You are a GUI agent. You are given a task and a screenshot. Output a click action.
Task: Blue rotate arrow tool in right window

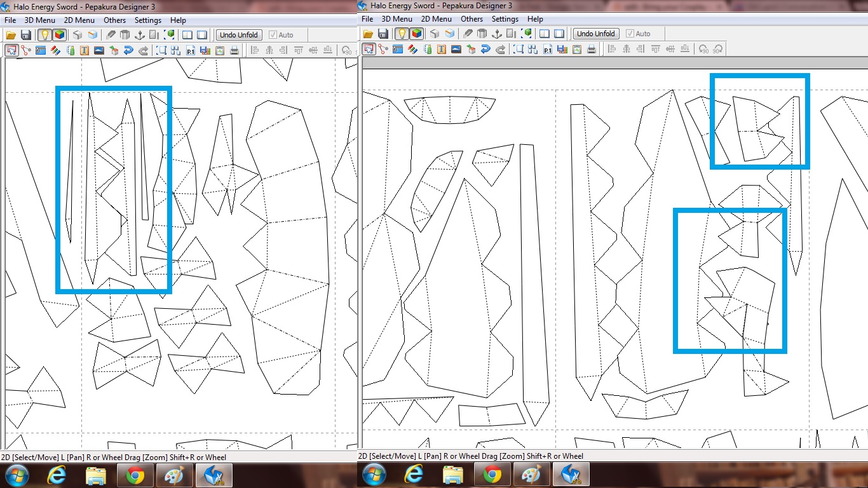point(485,49)
